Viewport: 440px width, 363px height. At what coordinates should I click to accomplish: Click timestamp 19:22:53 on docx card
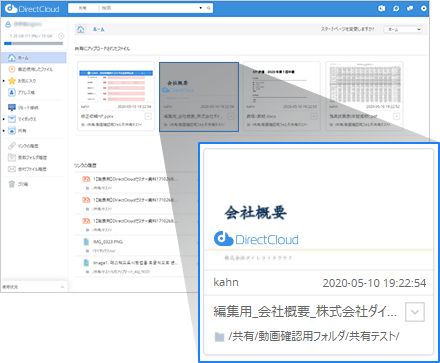(300, 107)
